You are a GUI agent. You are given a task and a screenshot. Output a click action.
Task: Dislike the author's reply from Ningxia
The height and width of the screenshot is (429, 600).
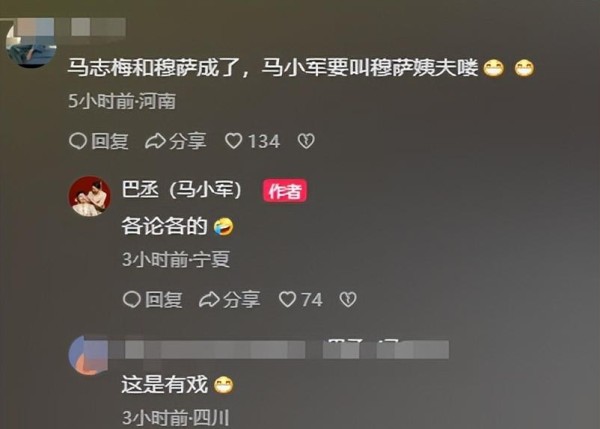point(348,299)
